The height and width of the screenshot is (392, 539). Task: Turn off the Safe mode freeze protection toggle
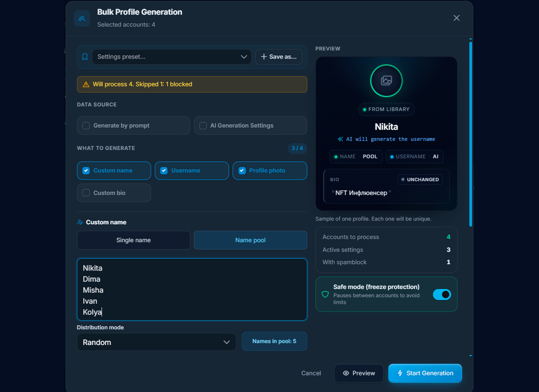[x=442, y=295]
